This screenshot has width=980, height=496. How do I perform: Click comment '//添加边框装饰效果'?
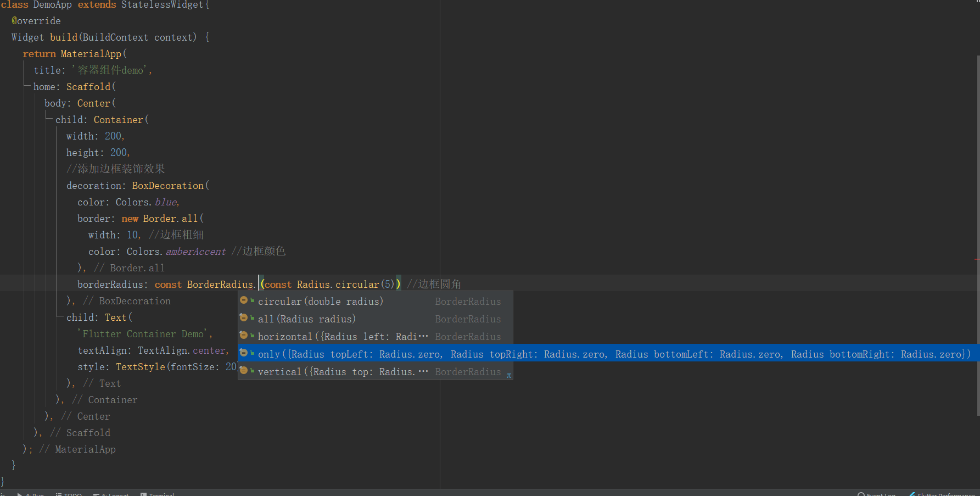pyautogui.click(x=116, y=169)
